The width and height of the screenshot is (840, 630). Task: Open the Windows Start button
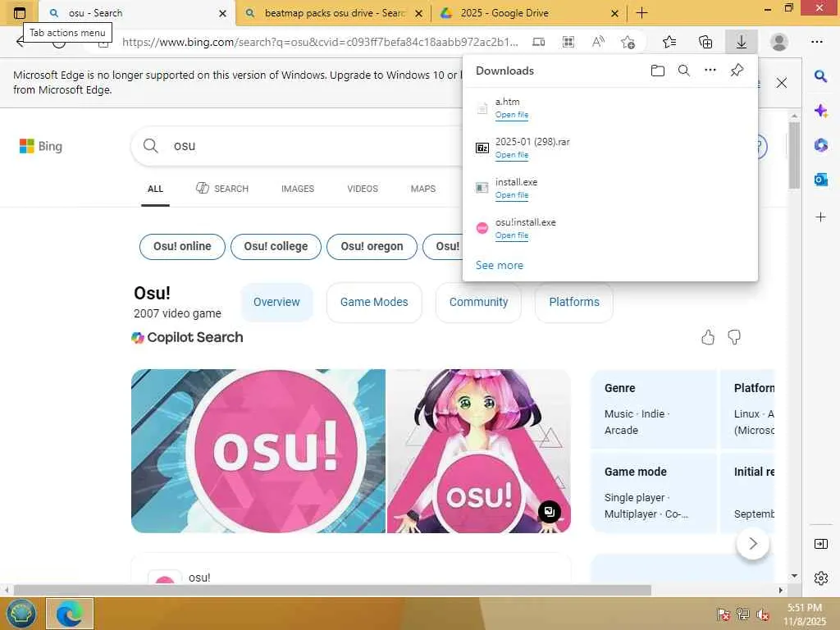21,614
